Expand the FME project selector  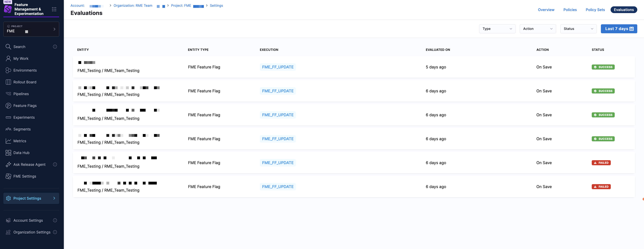click(x=31, y=29)
